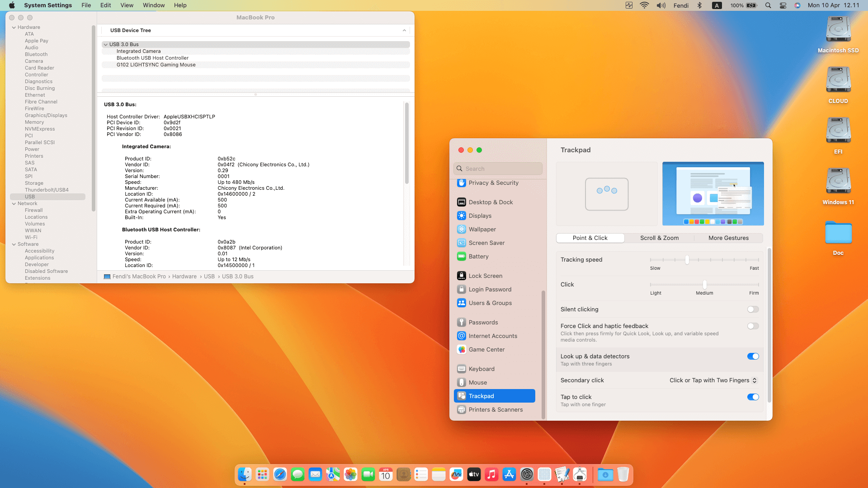Click the USB Device Tree header chevron
Viewport: 868px width, 488px height.
pos(404,31)
